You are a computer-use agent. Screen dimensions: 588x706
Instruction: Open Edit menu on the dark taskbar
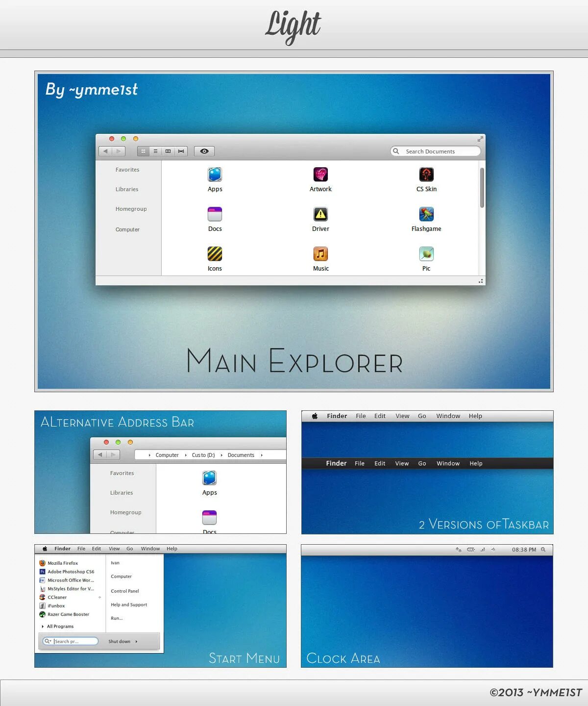(380, 463)
